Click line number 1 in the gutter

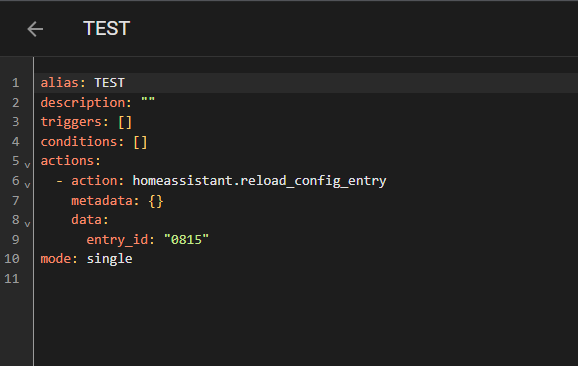[15, 83]
